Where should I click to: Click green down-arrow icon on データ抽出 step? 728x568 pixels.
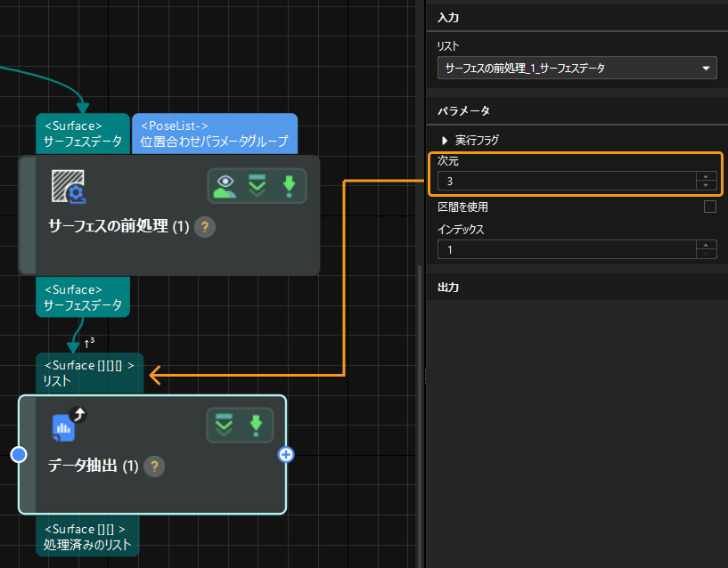tap(257, 425)
